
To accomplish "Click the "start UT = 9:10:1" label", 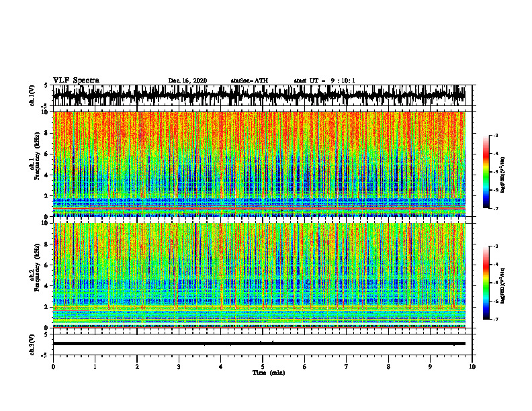I will 324,81.
